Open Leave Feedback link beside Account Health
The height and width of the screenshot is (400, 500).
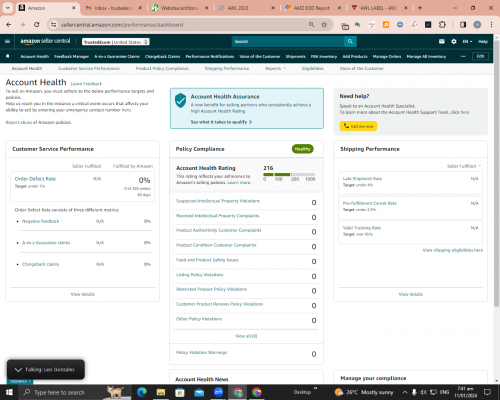pos(86,84)
